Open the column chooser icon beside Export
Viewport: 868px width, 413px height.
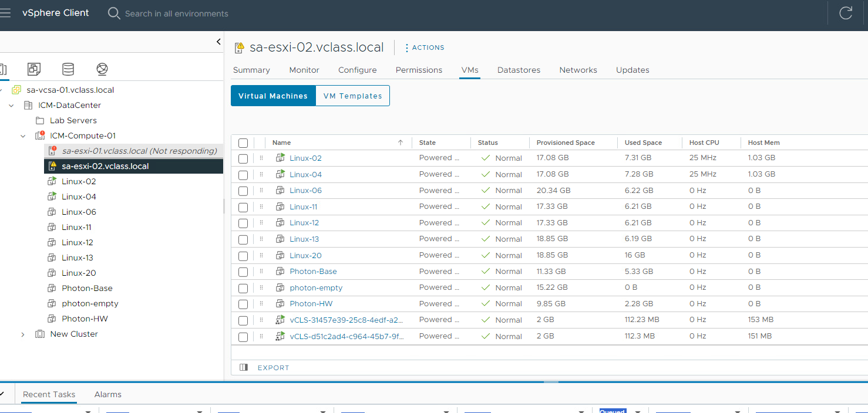[x=244, y=367]
